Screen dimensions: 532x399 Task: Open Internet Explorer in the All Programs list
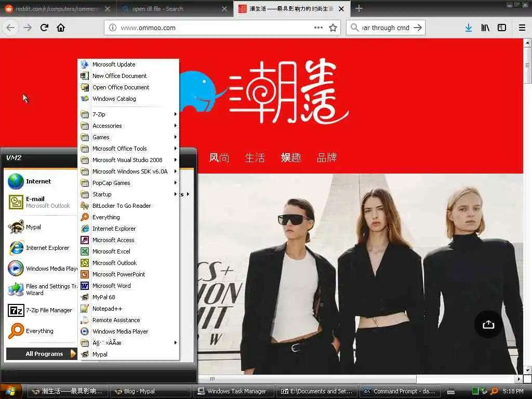pos(128,229)
